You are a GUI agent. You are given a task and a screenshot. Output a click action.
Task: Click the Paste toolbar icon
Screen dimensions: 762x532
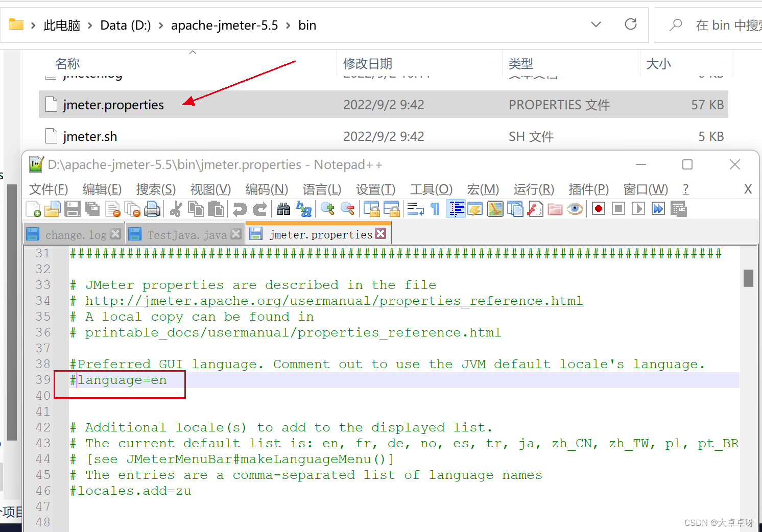216,209
